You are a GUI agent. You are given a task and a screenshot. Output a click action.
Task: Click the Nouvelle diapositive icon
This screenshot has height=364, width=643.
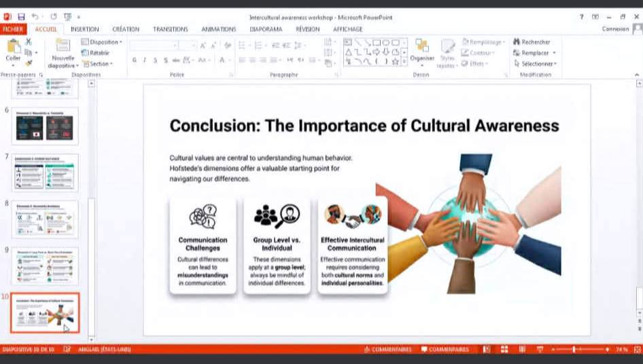point(63,46)
